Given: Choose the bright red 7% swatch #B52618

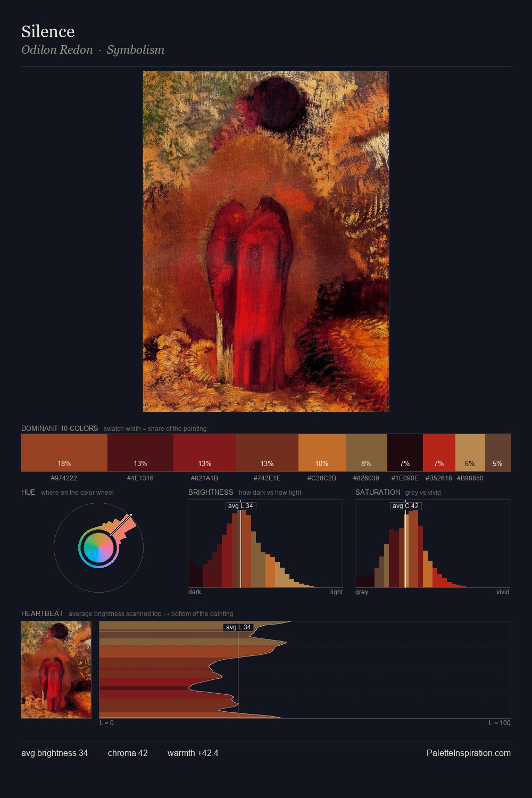Looking at the screenshot, I should coord(439,453).
